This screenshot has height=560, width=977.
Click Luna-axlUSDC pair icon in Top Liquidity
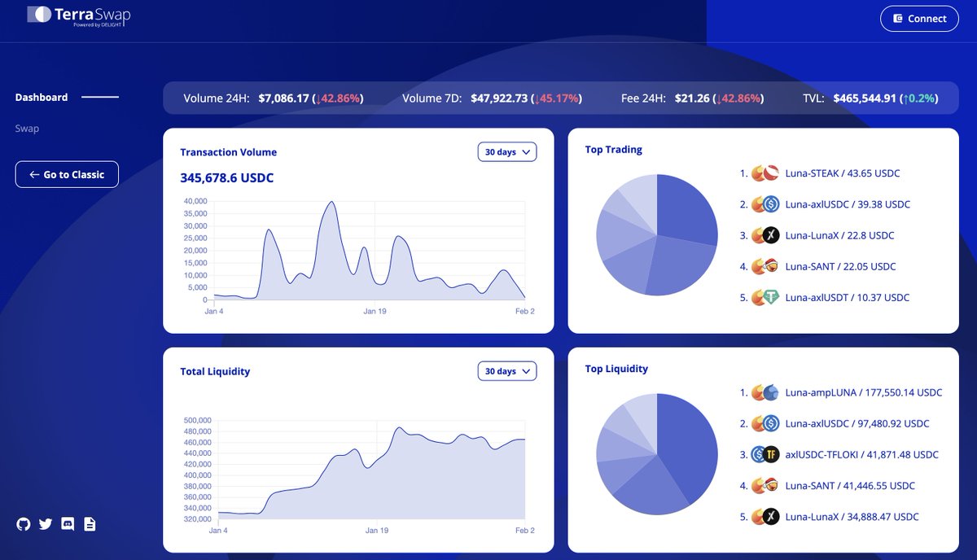(765, 423)
